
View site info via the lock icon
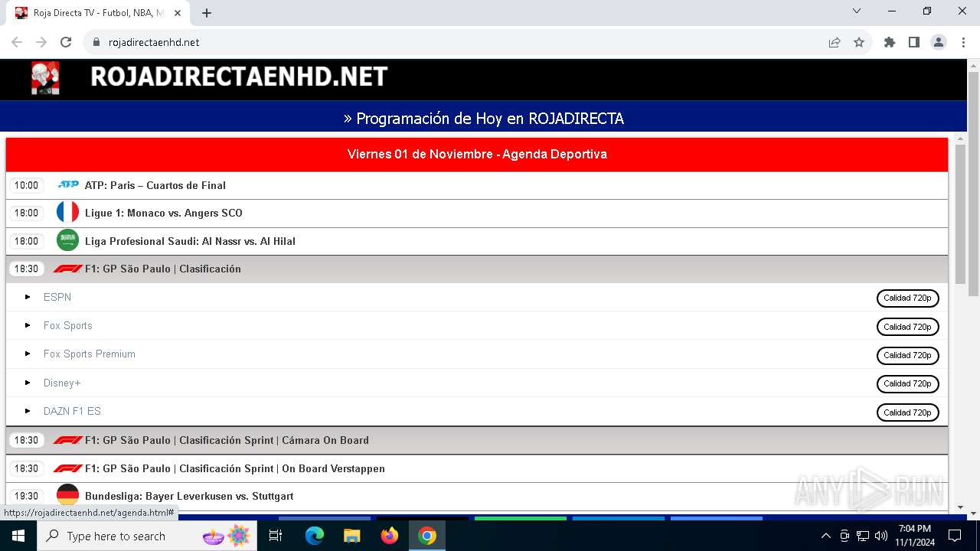coord(96,42)
